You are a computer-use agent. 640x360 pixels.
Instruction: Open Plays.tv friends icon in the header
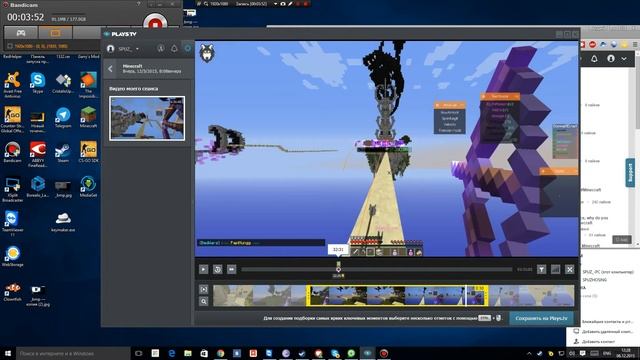tap(161, 49)
